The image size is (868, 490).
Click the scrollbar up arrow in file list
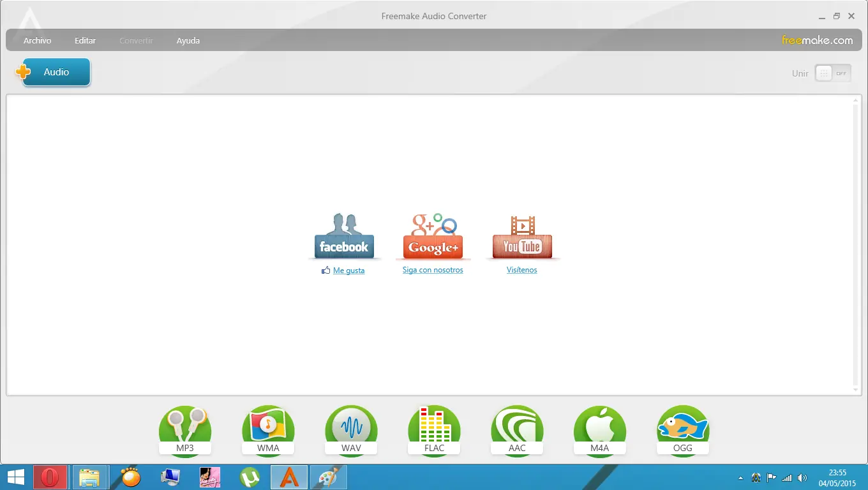coord(856,100)
